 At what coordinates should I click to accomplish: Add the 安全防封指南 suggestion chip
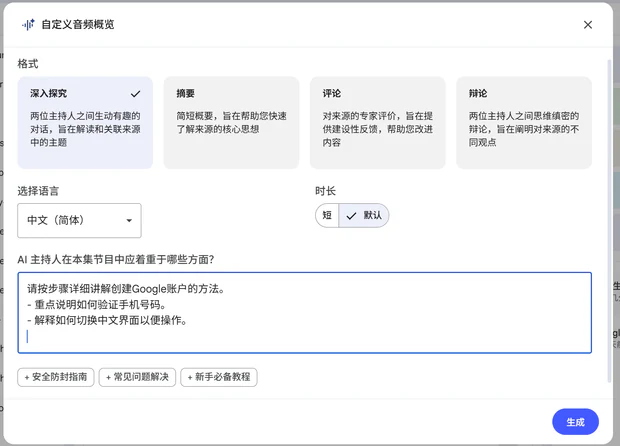(x=56, y=377)
